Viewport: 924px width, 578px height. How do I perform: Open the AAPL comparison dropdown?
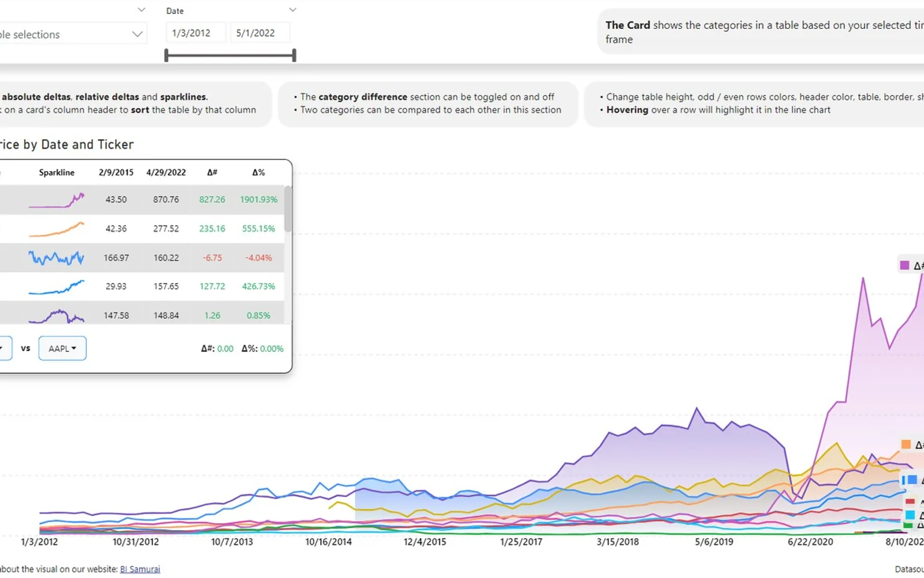(x=62, y=349)
